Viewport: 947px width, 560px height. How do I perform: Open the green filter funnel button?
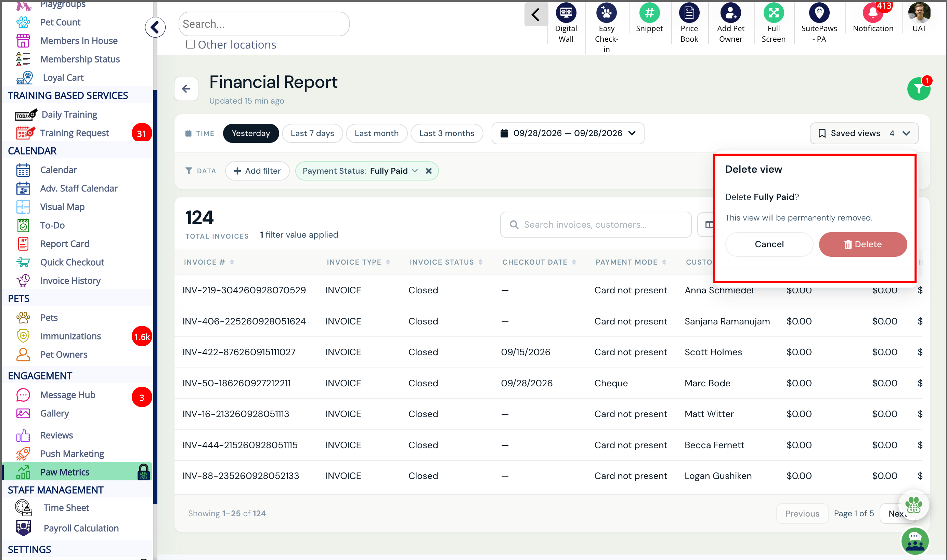(x=918, y=89)
